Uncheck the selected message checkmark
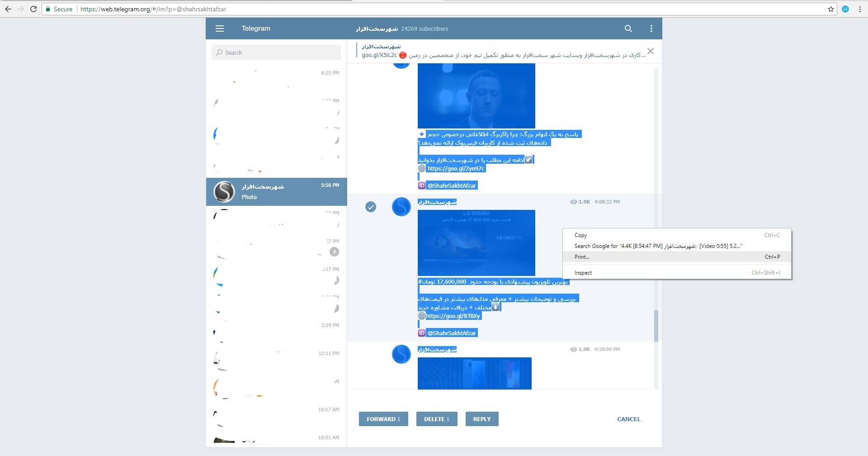868x456 pixels. pyautogui.click(x=371, y=207)
